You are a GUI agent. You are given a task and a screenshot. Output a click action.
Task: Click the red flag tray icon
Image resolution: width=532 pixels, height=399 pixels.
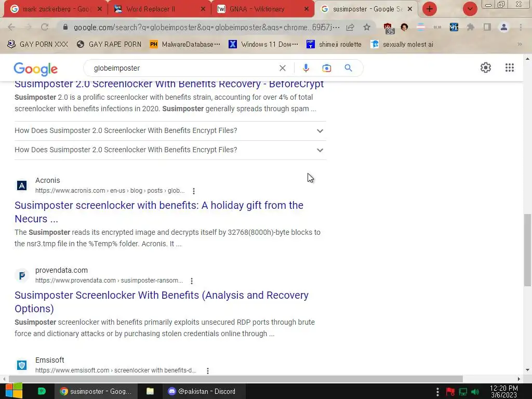pos(450,392)
